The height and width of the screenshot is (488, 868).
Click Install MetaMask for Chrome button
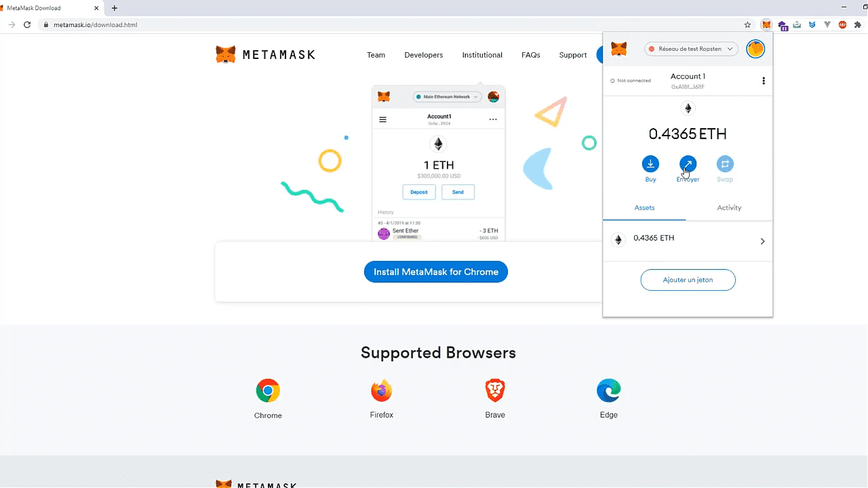[436, 272]
